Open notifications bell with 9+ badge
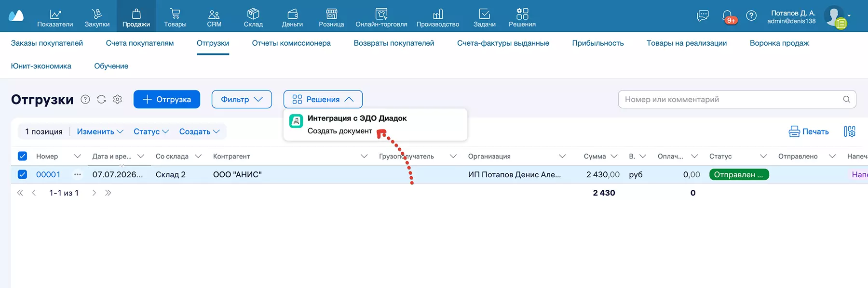868x288 pixels. 729,16
